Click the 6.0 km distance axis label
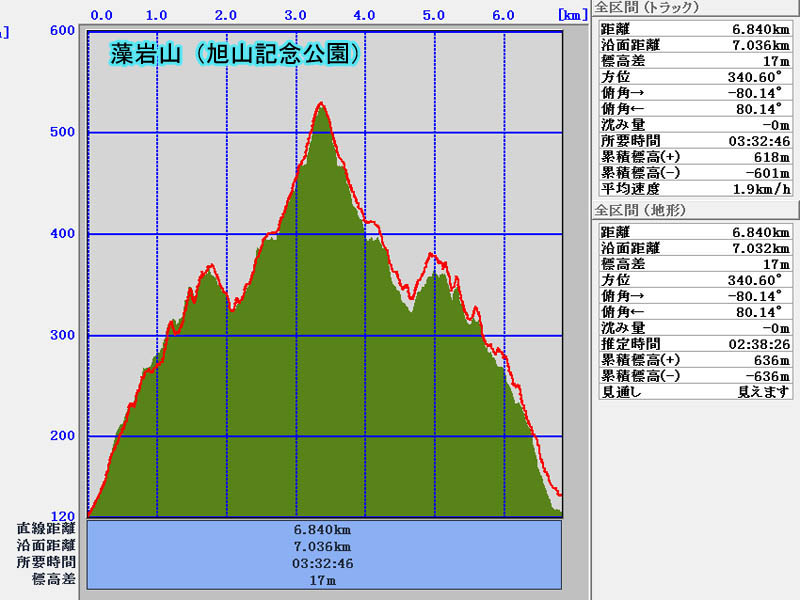This screenshot has width=800, height=600. coord(503,16)
